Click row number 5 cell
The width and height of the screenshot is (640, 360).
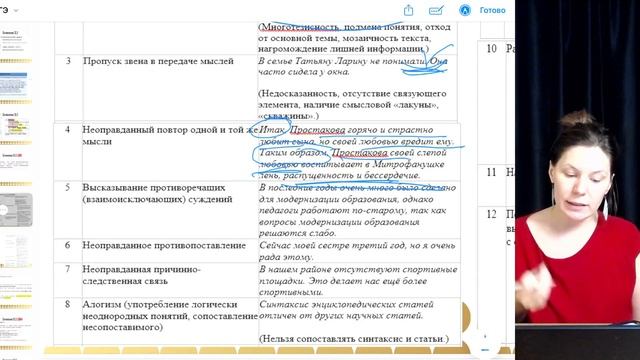pos(67,187)
